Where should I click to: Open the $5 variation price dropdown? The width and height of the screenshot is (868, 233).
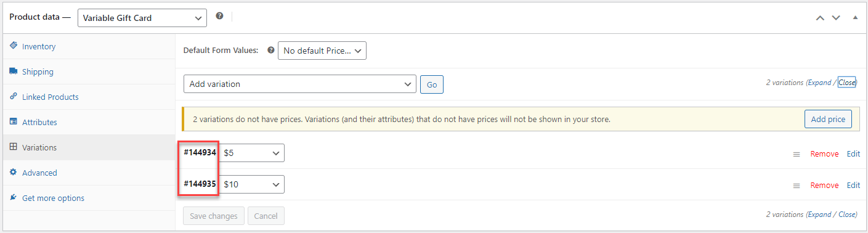point(252,153)
